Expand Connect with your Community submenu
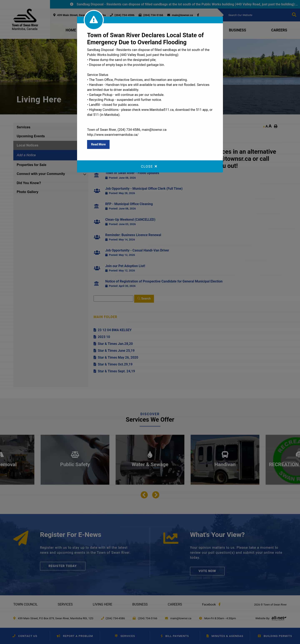The height and width of the screenshot is (644, 300). coord(85,174)
